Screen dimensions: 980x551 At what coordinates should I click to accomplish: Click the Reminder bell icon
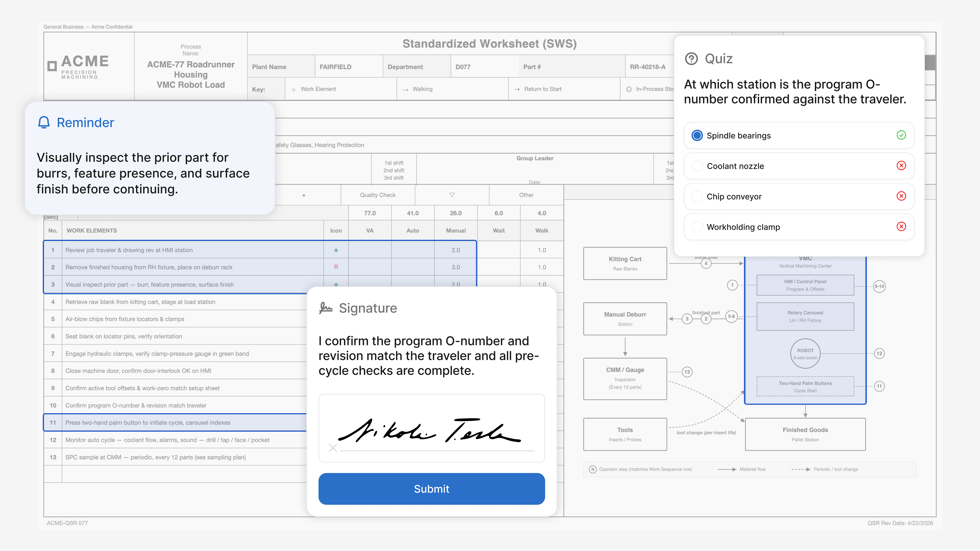(x=44, y=122)
